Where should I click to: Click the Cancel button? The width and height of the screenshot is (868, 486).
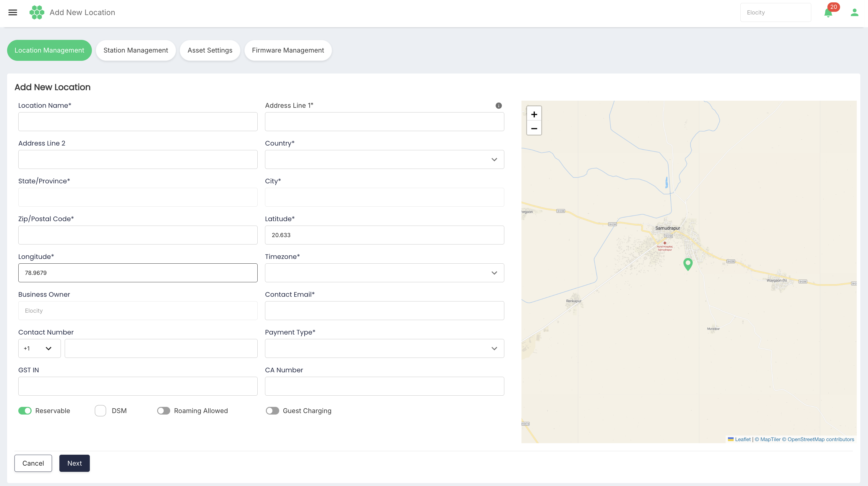(33, 463)
